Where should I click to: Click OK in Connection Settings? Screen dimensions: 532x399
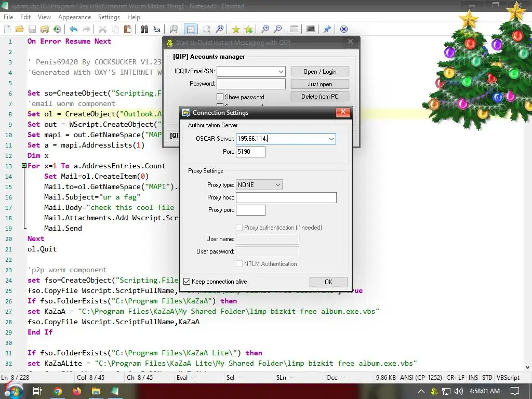pos(328,282)
